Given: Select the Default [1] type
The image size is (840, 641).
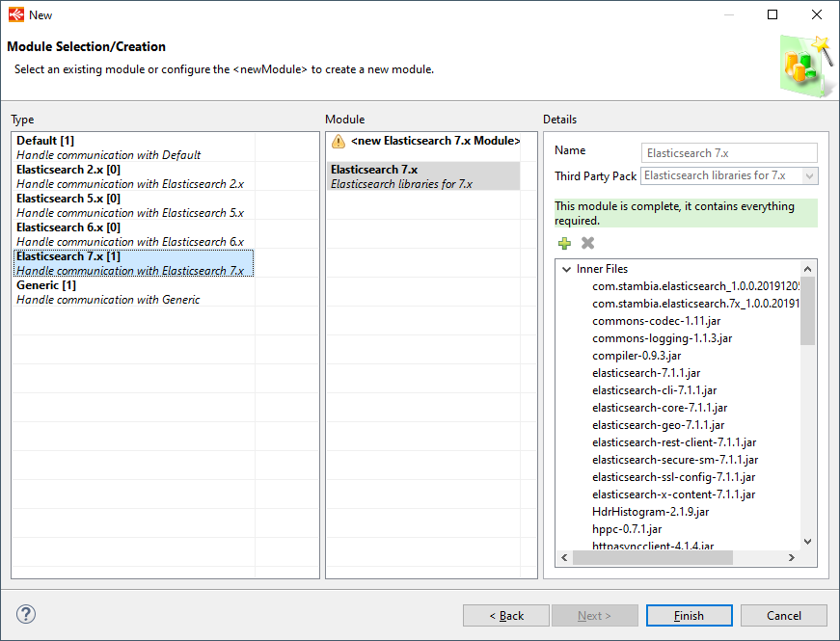Looking at the screenshot, I should point(133,147).
